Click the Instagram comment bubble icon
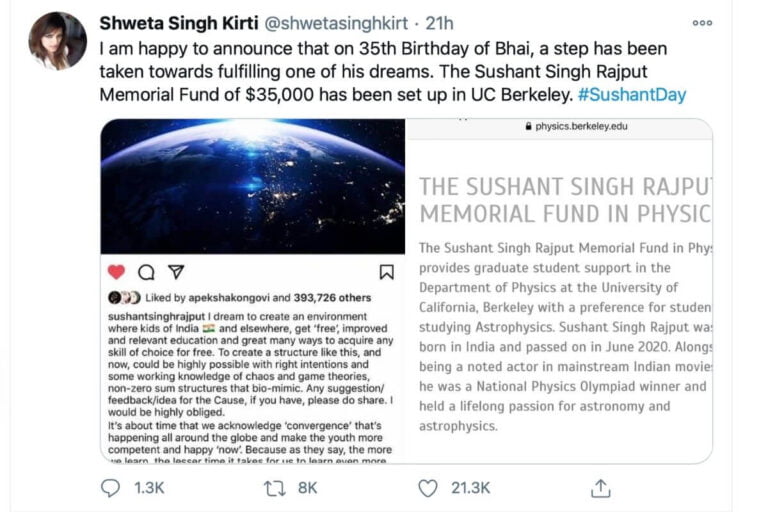The image size is (768, 512). [146, 272]
